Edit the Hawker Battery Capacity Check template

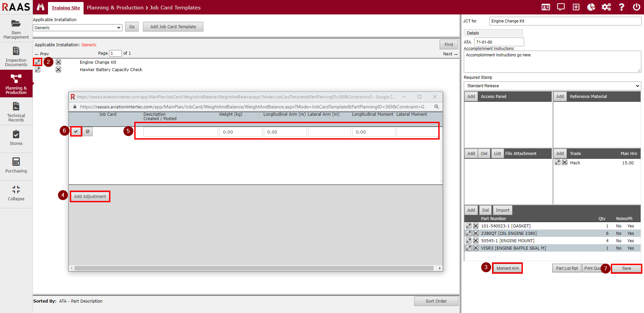[38, 69]
